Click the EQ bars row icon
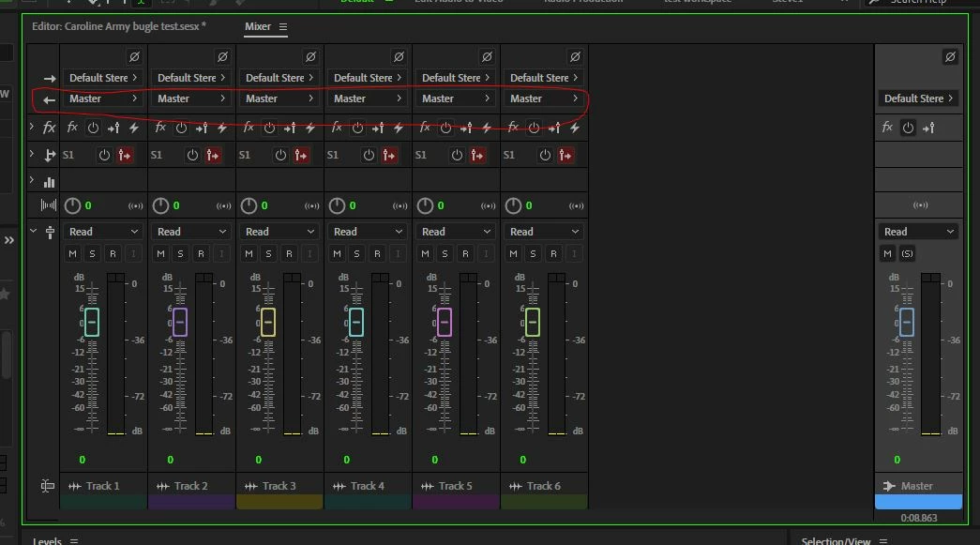 tap(50, 183)
